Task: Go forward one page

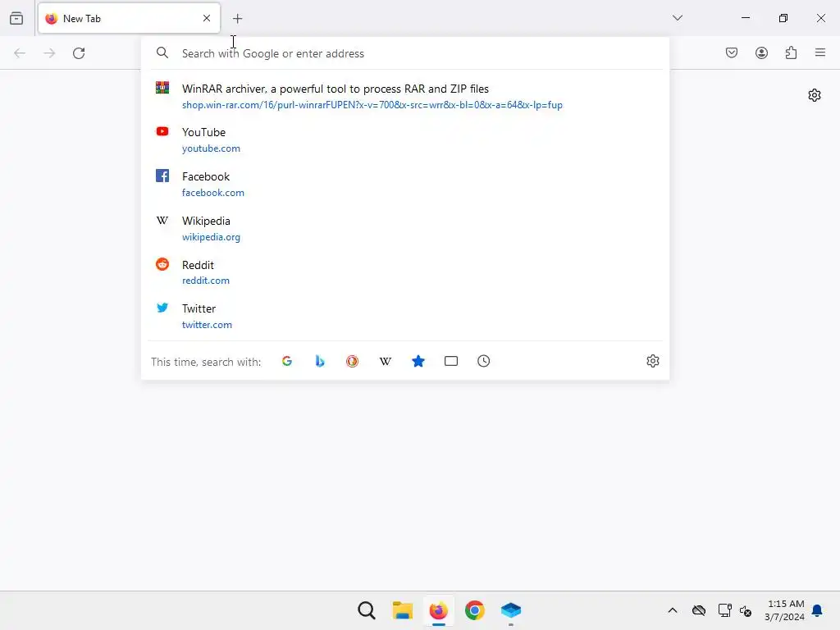Action: tap(49, 53)
